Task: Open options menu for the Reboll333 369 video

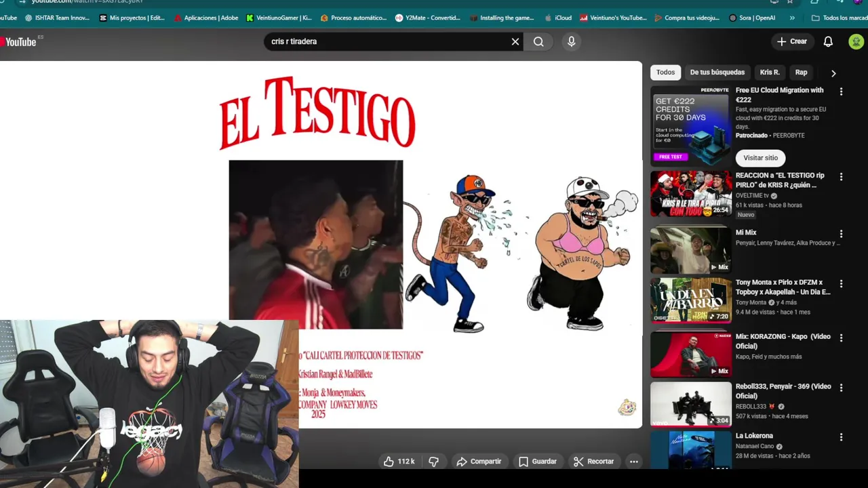Action: tap(841, 388)
